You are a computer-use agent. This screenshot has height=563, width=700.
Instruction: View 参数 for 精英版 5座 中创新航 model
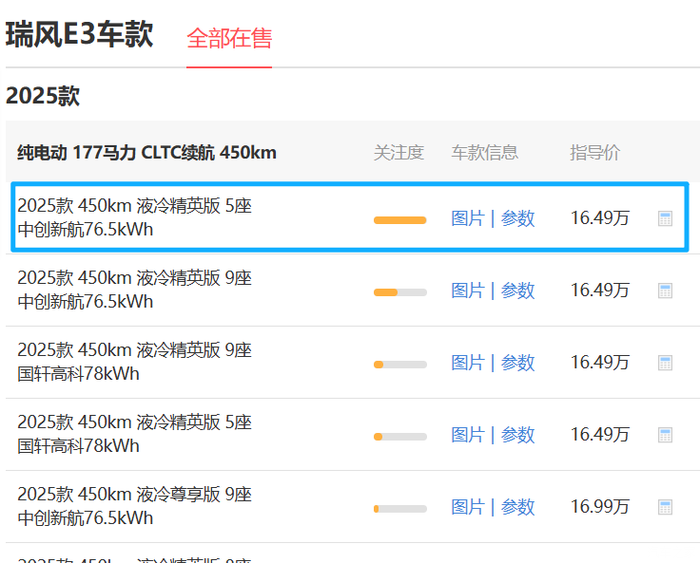[518, 218]
